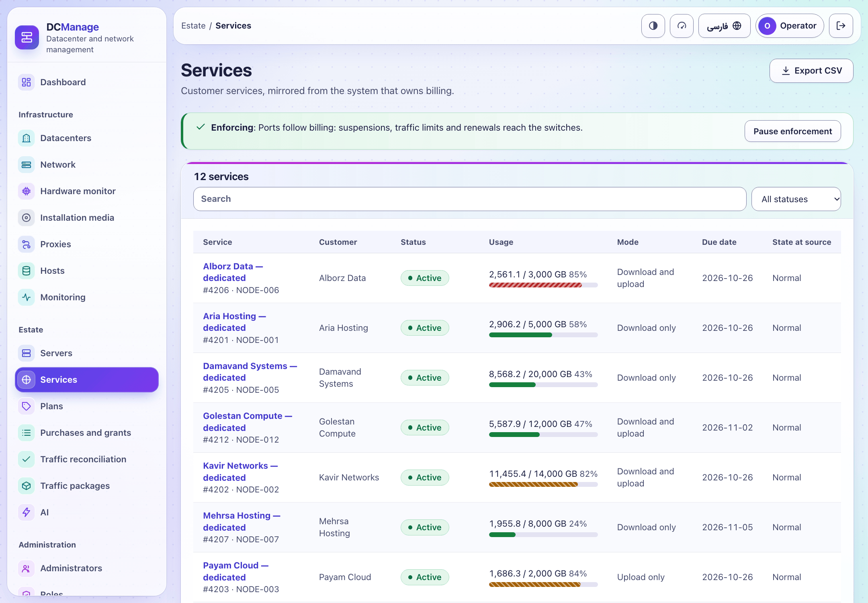
Task: Click the Installation media disc icon
Action: tap(27, 218)
